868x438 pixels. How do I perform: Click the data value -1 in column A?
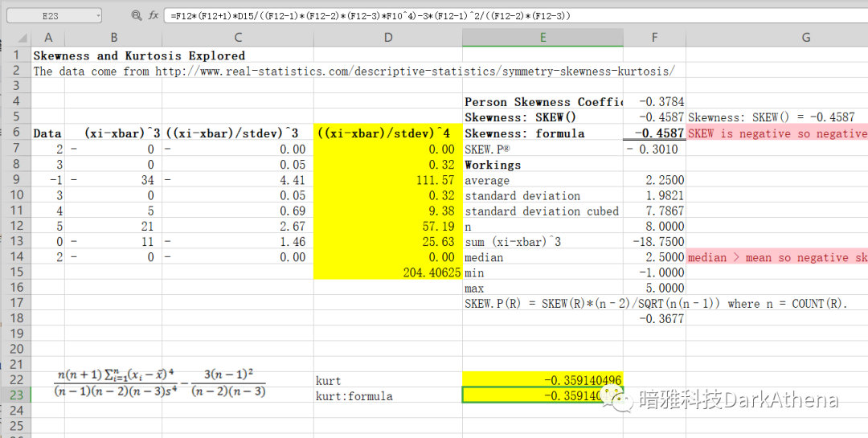click(x=56, y=180)
